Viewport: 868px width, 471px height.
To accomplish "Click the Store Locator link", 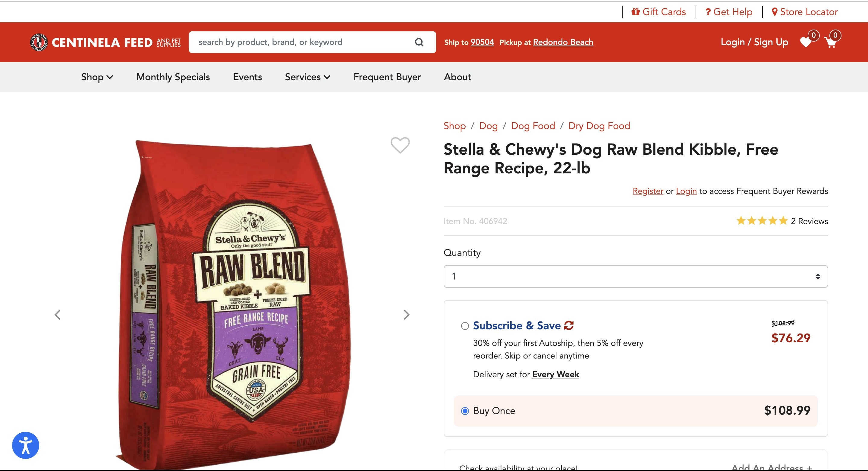I will pos(805,12).
